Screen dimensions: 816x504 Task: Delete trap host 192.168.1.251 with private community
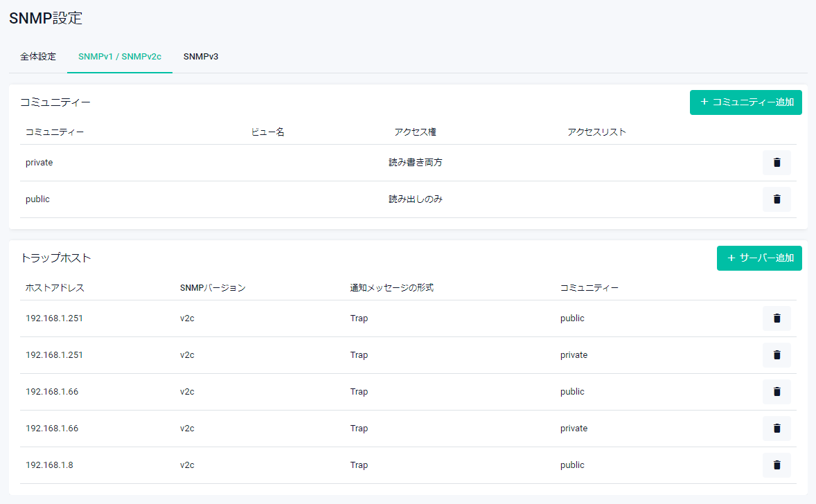[x=777, y=355]
